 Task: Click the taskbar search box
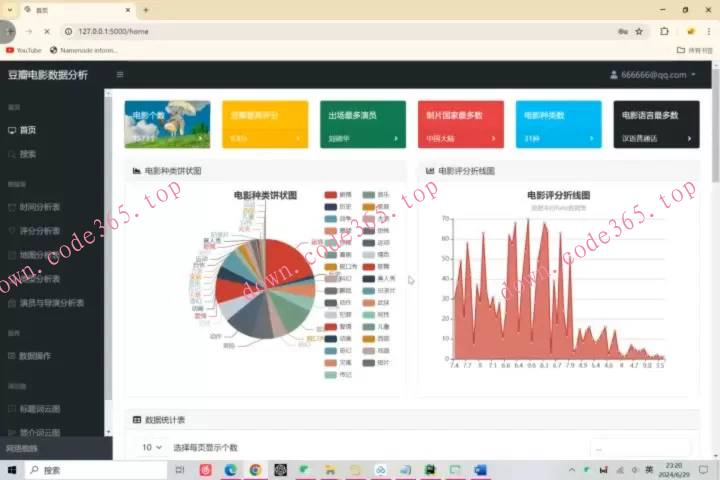click(96, 470)
